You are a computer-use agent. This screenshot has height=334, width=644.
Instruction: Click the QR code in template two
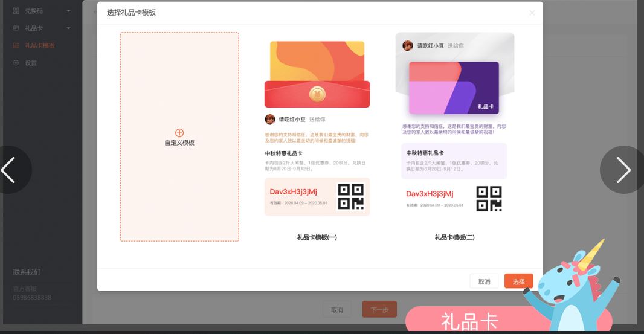tap(489, 199)
